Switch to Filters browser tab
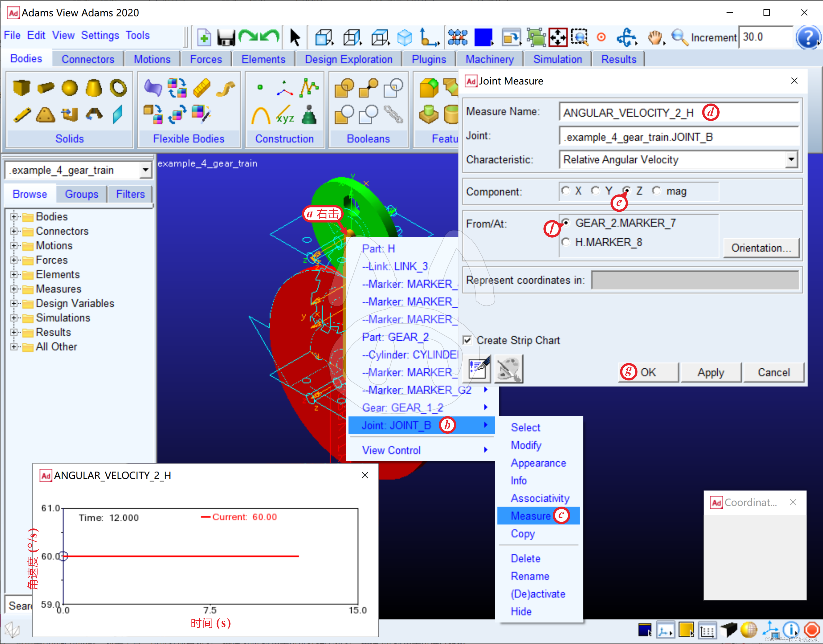Viewport: 823px width, 644px height. tap(130, 194)
